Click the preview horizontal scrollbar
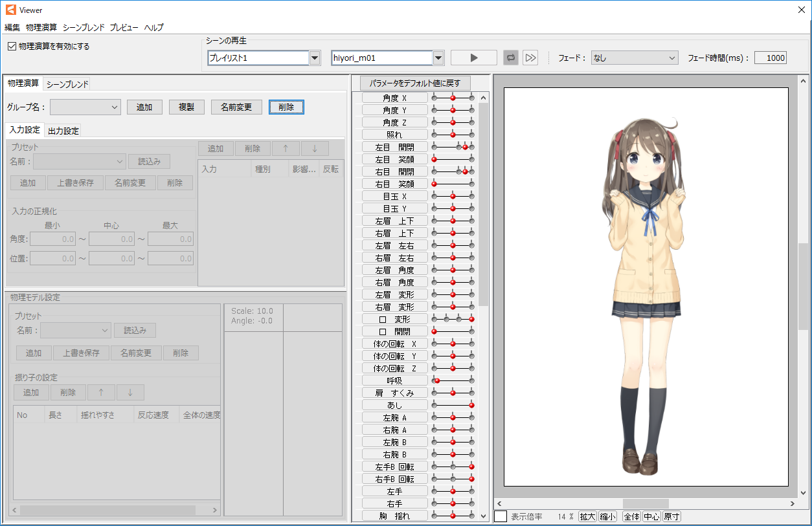The image size is (812, 526). [x=645, y=503]
